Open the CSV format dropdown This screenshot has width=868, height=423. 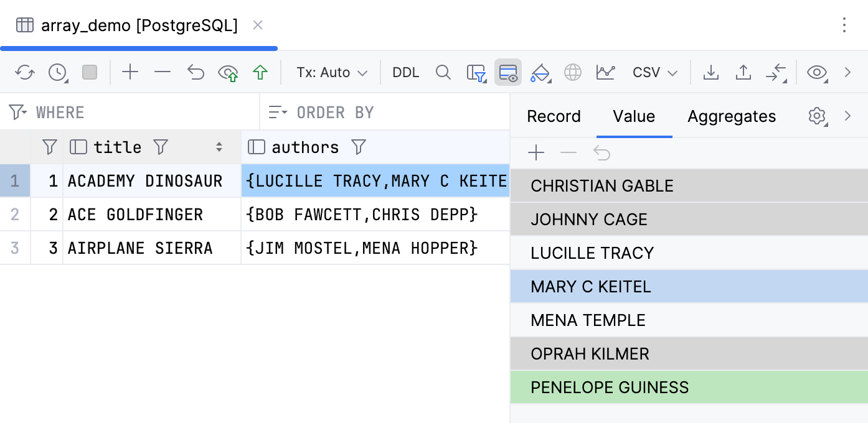(654, 72)
